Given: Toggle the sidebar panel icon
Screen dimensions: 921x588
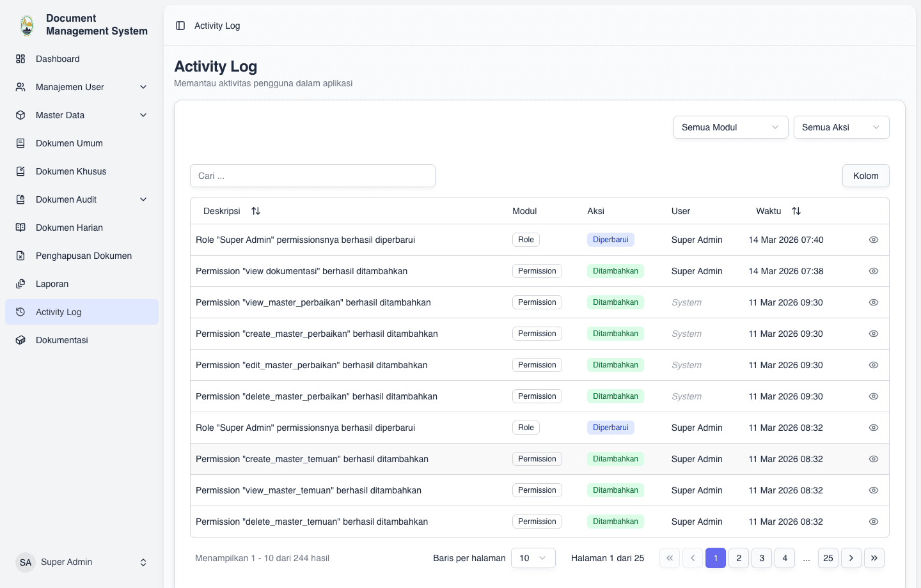Looking at the screenshot, I should point(180,26).
